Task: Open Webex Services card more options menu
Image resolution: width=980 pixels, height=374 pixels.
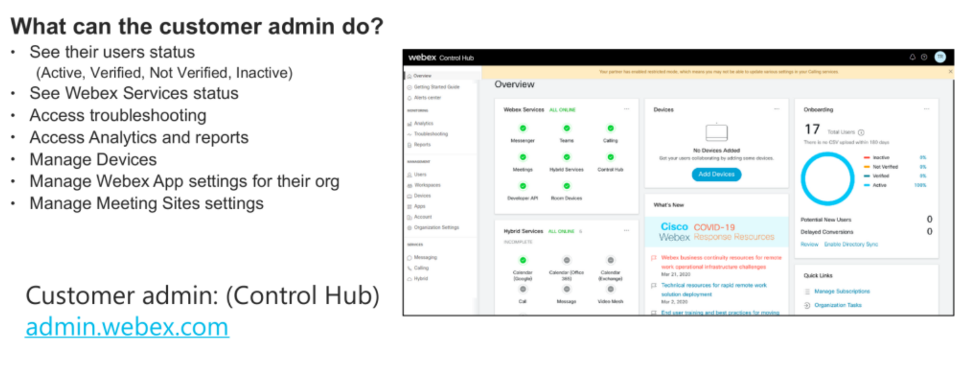Action: pos(627,109)
